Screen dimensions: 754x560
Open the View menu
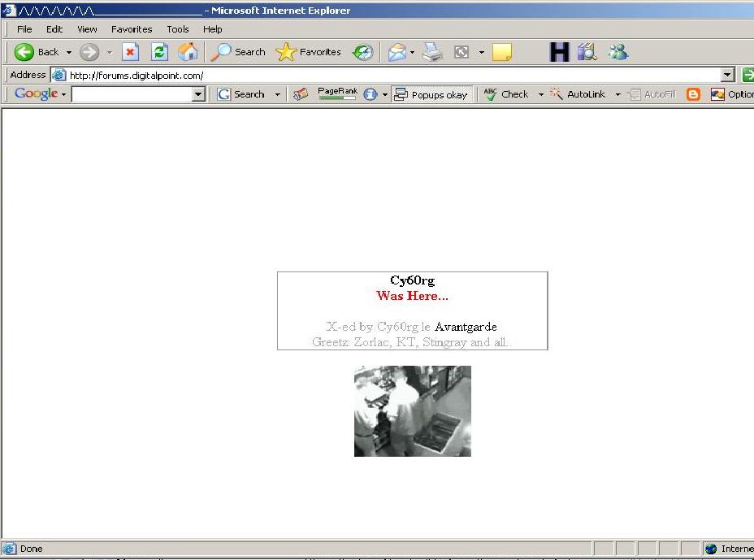[87, 29]
